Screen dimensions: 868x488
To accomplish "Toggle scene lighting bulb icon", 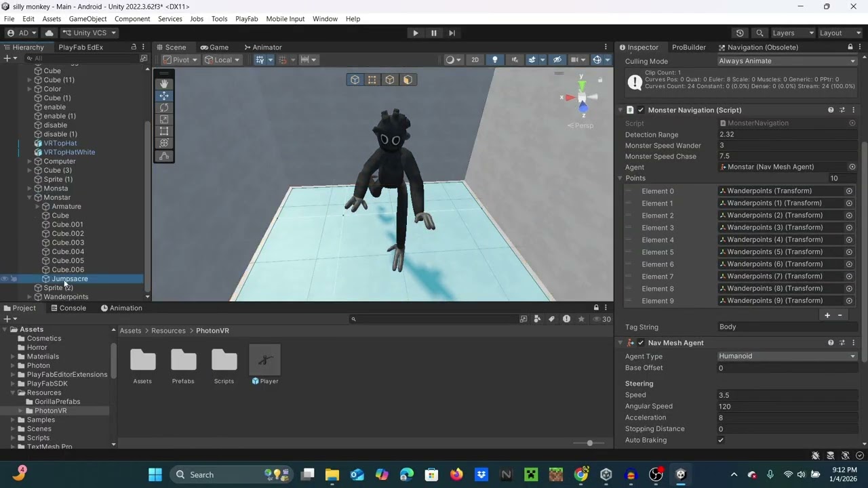I will point(495,60).
